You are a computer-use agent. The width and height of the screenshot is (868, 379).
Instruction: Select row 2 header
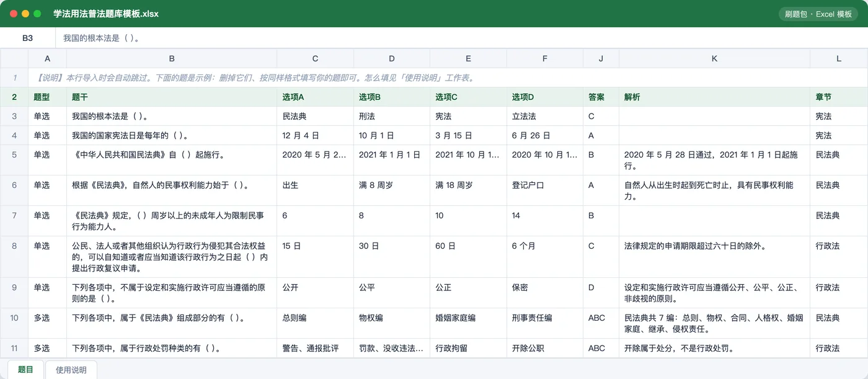pyautogui.click(x=14, y=97)
